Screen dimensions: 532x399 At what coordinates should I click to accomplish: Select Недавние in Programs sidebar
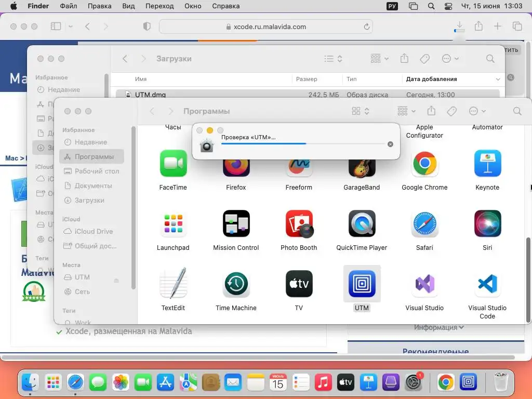click(x=91, y=142)
